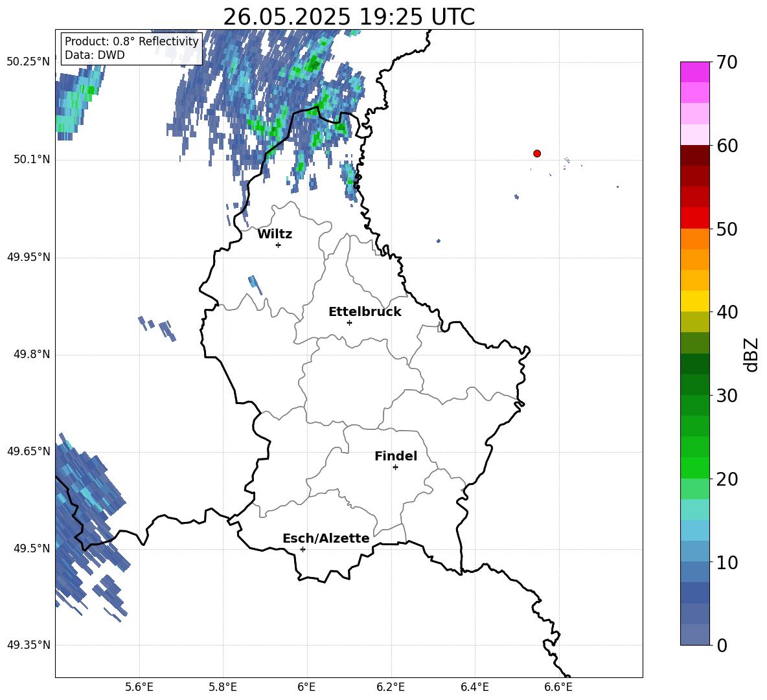Click the Esch/Alzette city label
This screenshot has height=700, width=767.
point(326,538)
